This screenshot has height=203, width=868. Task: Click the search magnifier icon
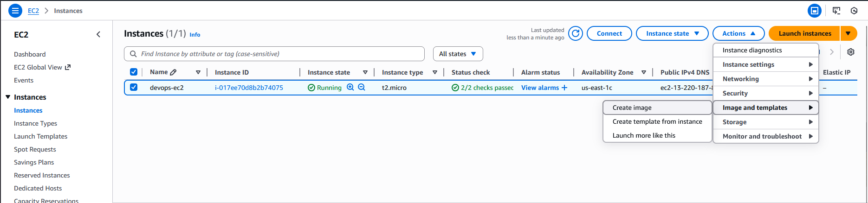point(134,54)
